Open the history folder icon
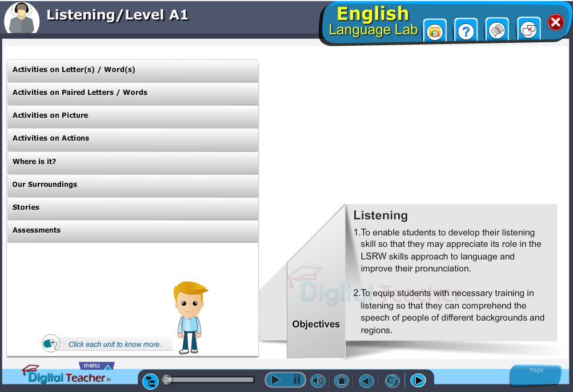Viewport: 573px width, 392px height. click(x=435, y=31)
